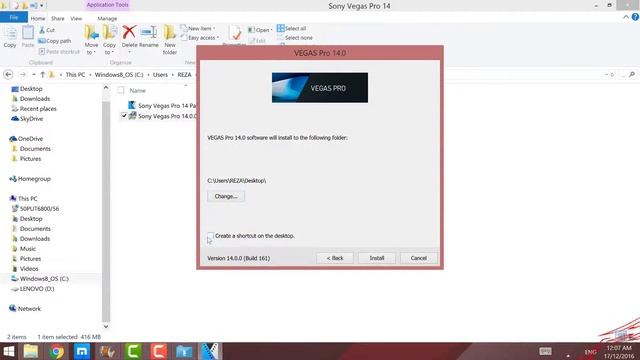
Task: Click sidebar scrollbar up arrow
Action: point(106,87)
